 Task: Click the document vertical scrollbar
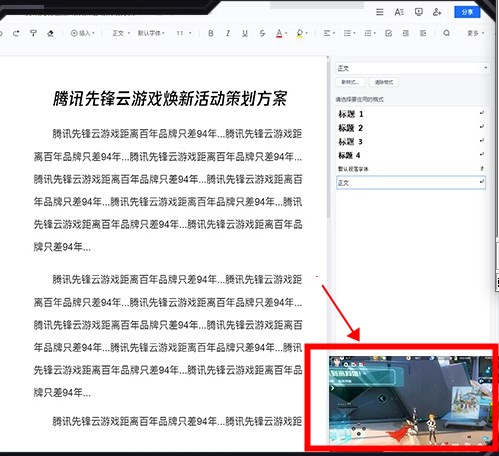pyautogui.click(x=328, y=140)
